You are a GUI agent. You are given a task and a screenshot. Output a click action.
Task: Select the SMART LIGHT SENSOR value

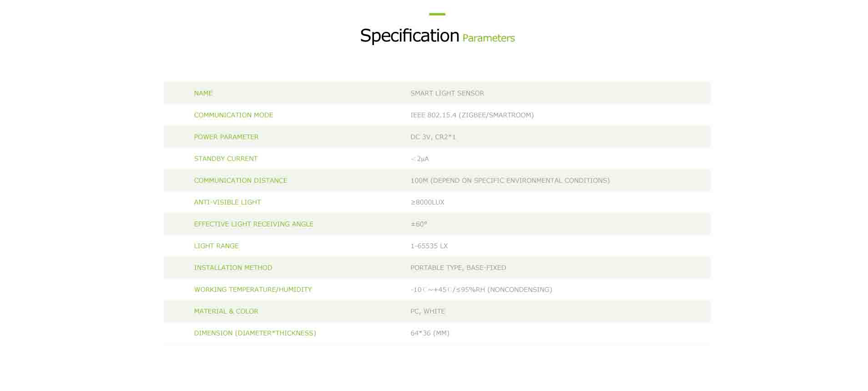(x=447, y=93)
